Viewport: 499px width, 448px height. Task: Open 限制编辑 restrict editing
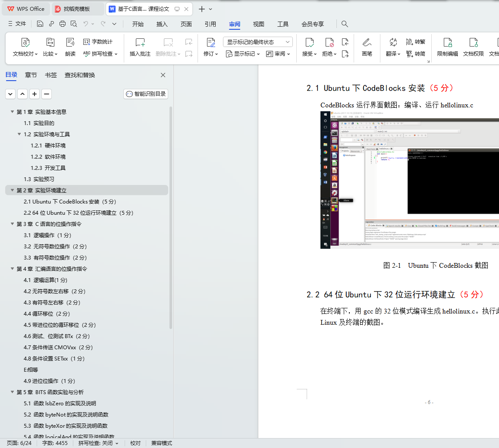(447, 47)
